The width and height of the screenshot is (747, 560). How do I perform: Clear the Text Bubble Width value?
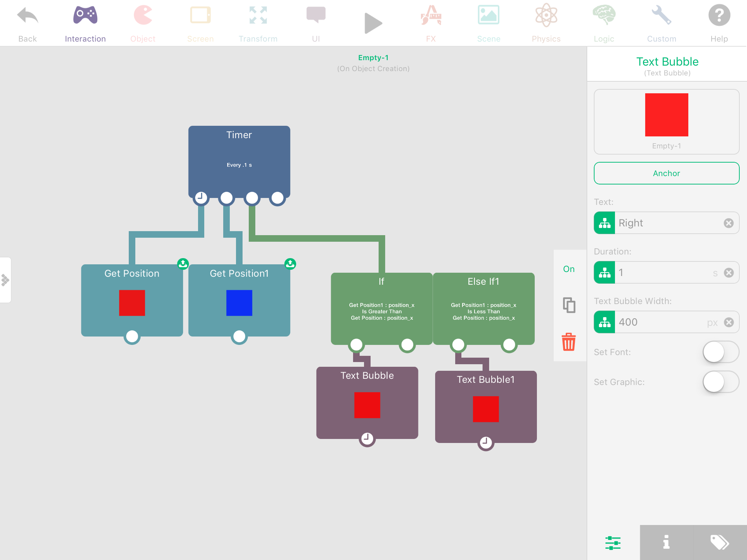pyautogui.click(x=728, y=322)
